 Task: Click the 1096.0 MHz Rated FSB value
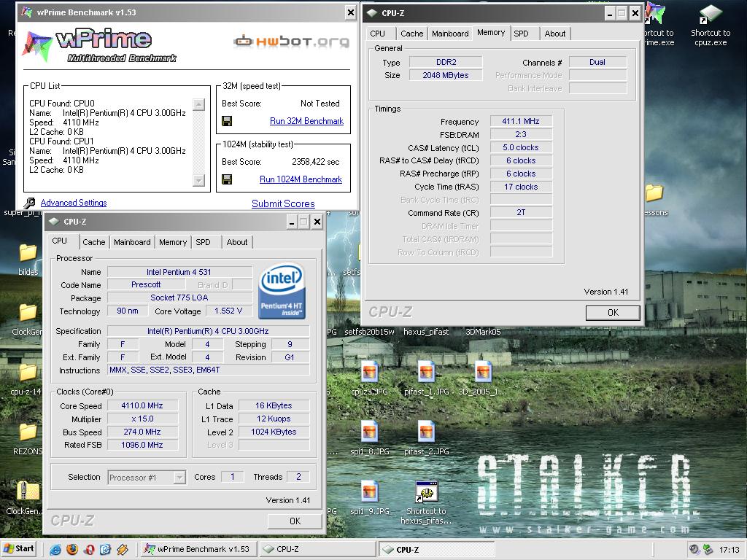tap(142, 445)
